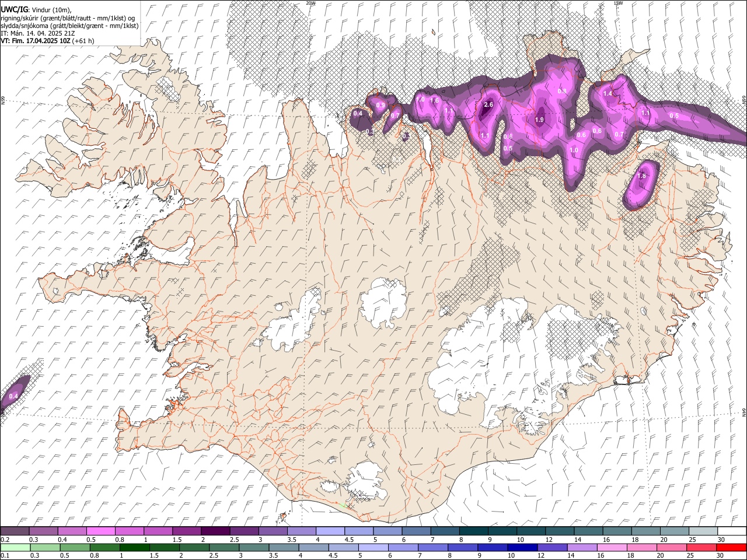Screen dimensions: 747x560
Task: Select bottom-row light green swatch between 0.1 and 0.3
Action: pyautogui.click(x=15, y=548)
